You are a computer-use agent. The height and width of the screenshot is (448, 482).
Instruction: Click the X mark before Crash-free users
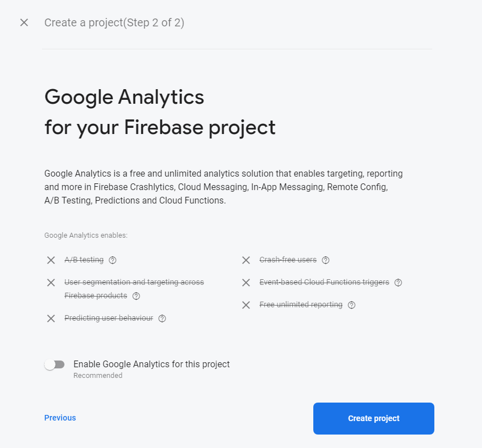(246, 260)
